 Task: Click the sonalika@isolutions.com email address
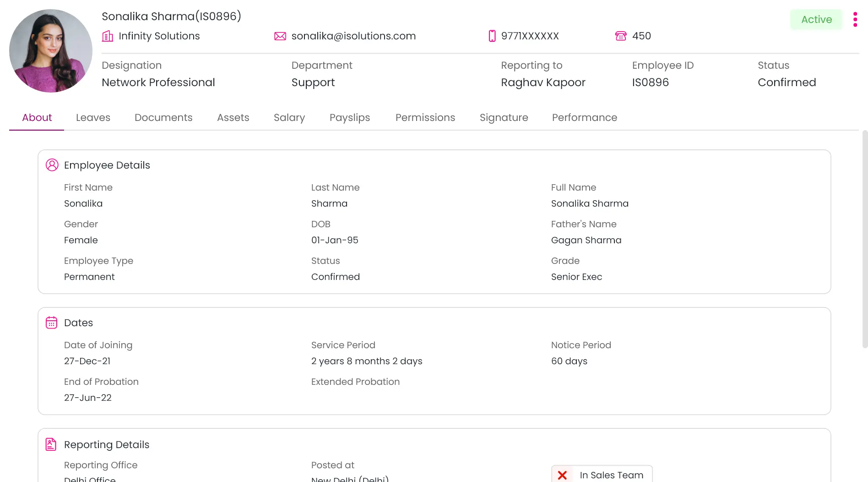coord(353,36)
